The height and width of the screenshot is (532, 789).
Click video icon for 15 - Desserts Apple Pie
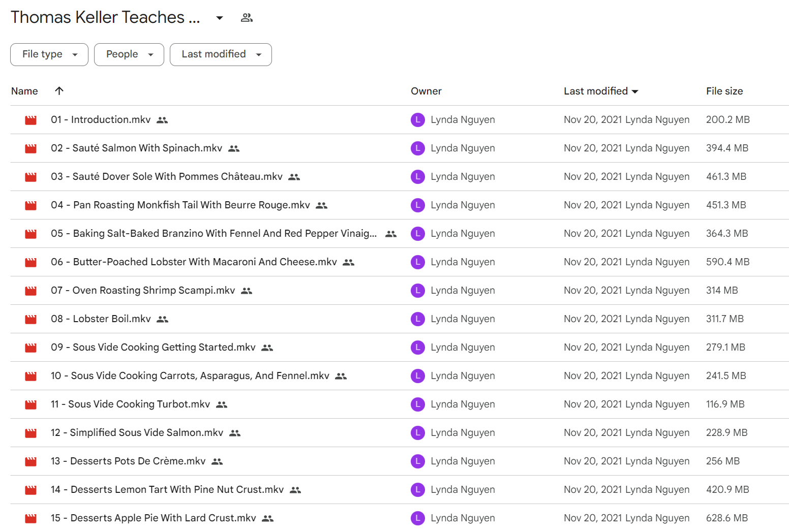pos(31,519)
